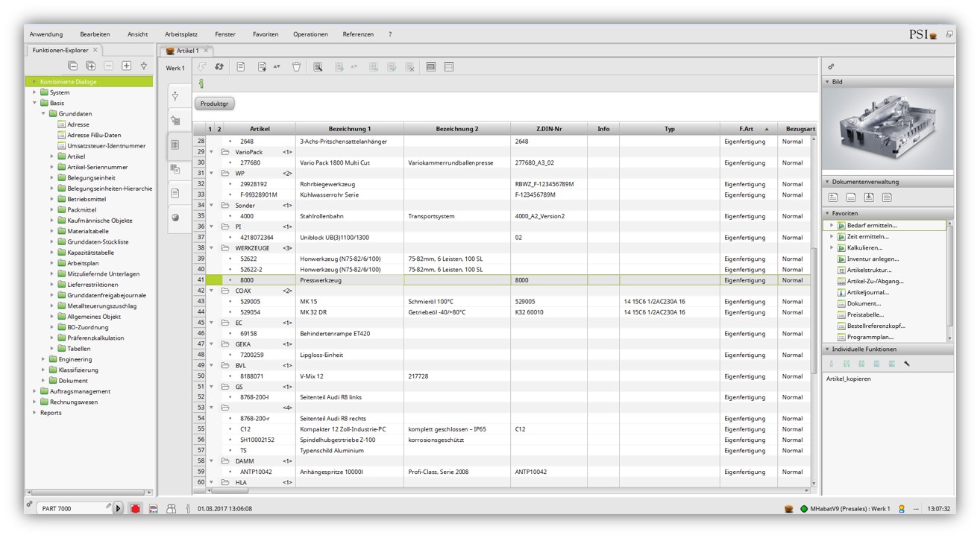Click the dark filled table view icon

pyautogui.click(x=431, y=67)
